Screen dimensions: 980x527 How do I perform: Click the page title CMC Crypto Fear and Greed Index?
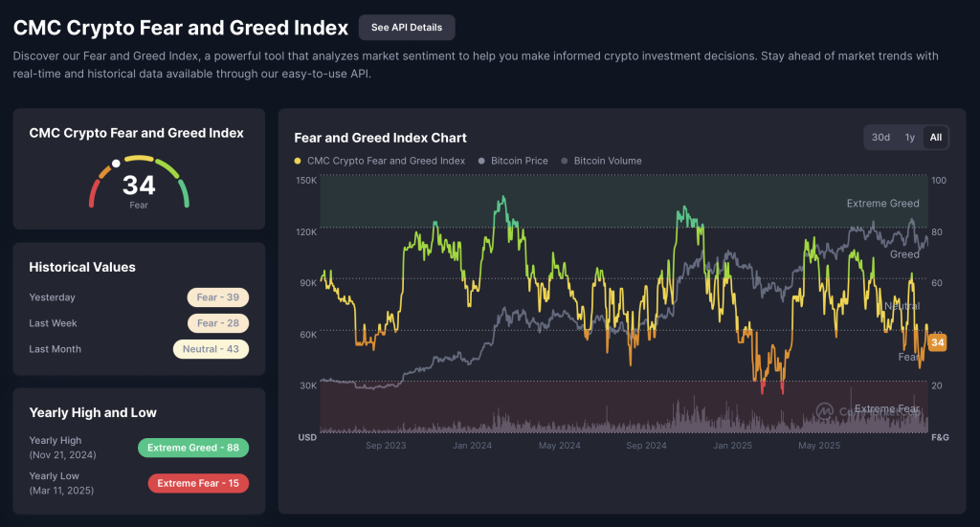[x=181, y=28]
